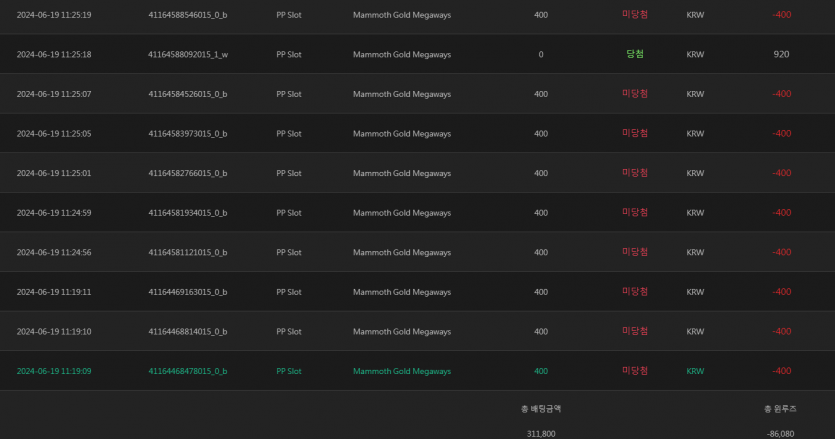
Task: Click the -400 result in the 11:19:11 row
Action: click(x=781, y=292)
